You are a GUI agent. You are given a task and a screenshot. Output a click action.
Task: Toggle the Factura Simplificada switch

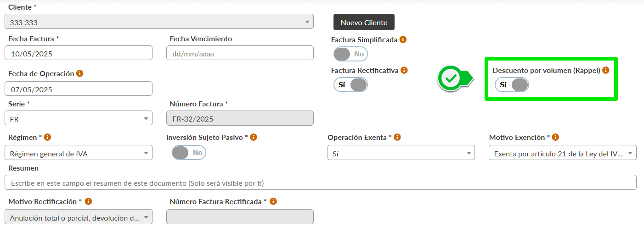(350, 54)
